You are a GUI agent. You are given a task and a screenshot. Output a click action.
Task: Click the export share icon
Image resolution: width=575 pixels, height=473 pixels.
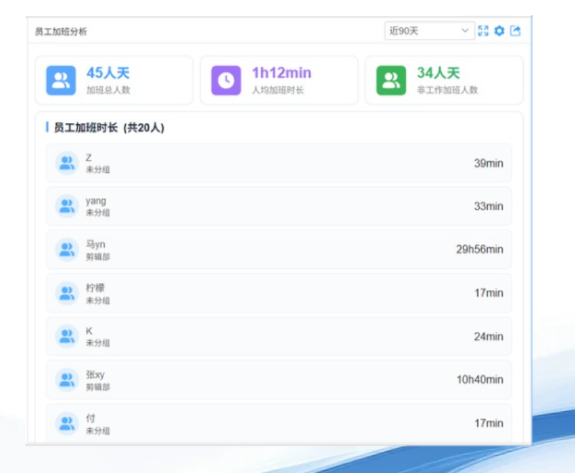[515, 31]
